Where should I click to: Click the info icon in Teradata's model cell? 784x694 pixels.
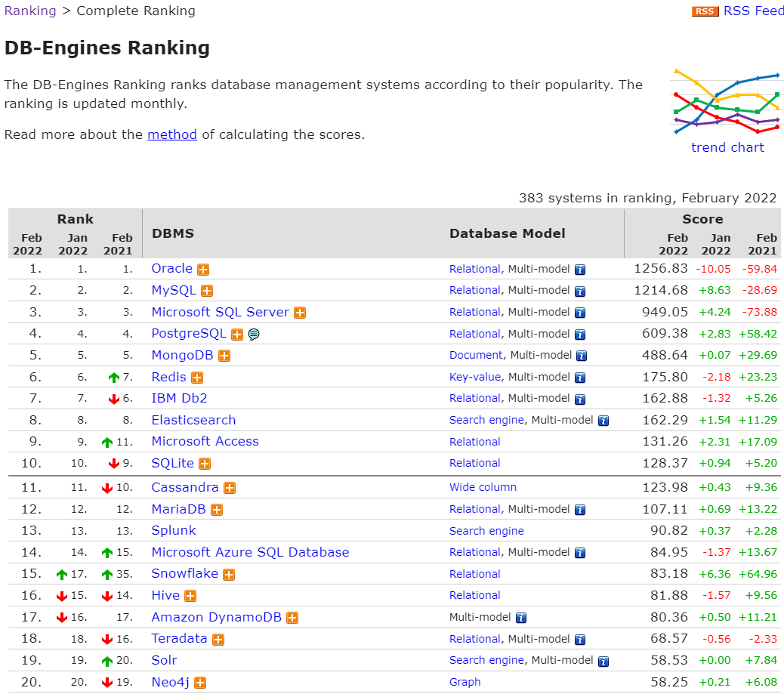click(580, 640)
